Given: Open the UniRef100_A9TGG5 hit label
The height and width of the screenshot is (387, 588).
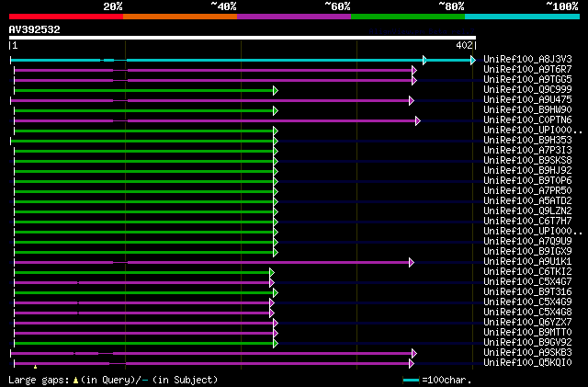Looking at the screenshot, I should [527, 80].
